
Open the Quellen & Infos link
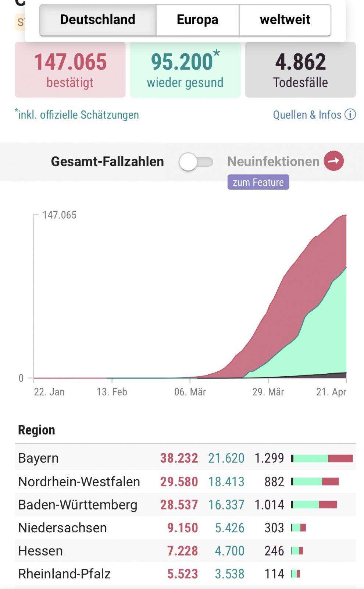307,115
